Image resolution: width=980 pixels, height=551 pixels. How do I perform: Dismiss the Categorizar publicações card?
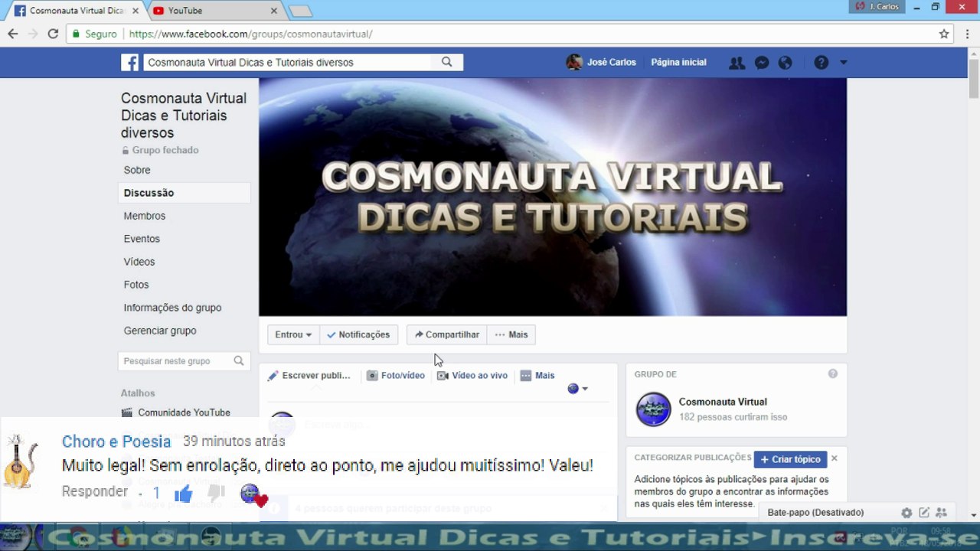[x=835, y=458]
